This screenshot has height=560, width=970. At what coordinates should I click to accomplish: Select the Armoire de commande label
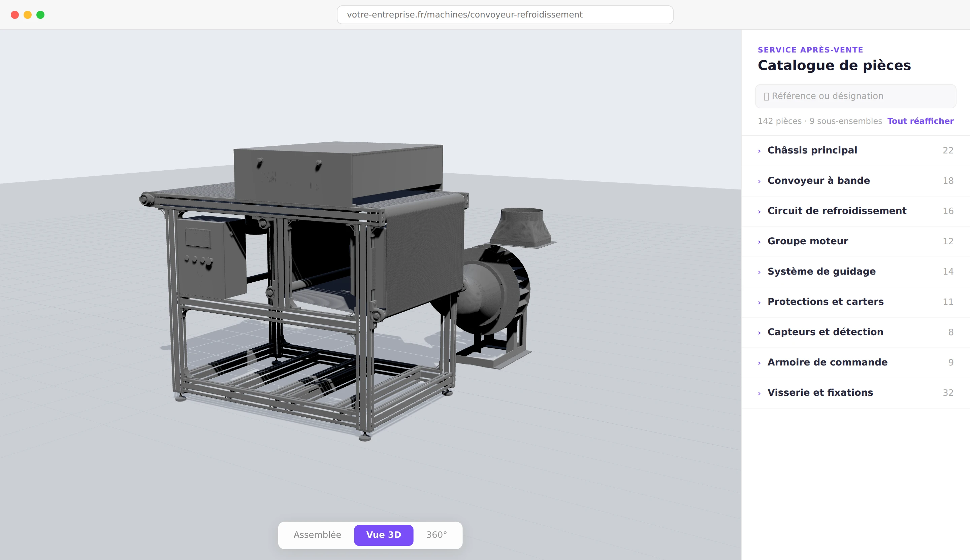pos(827,362)
